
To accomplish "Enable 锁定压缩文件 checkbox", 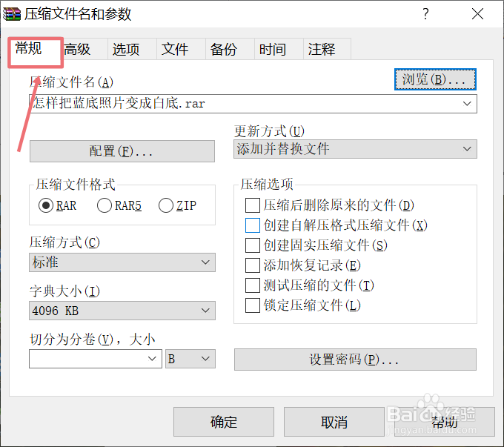I will [253, 305].
